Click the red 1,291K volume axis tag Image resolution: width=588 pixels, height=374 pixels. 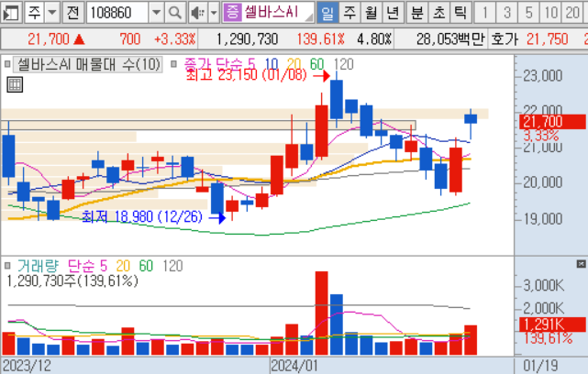[552, 324]
